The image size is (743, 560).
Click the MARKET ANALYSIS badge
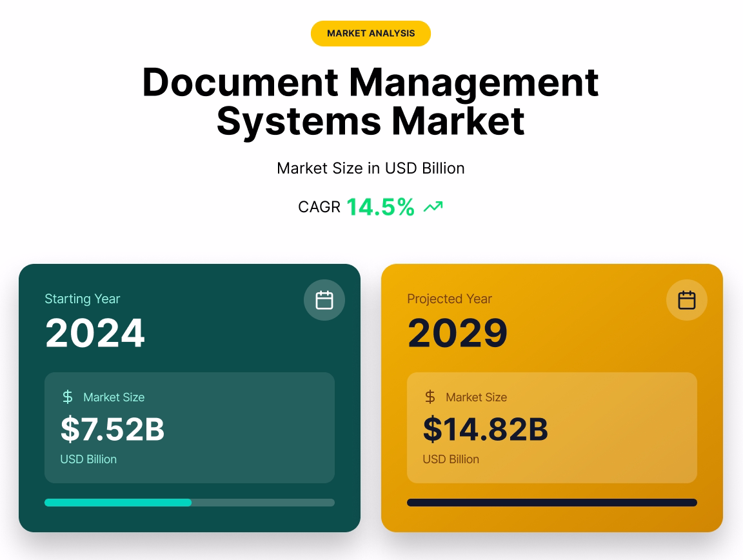371,33
